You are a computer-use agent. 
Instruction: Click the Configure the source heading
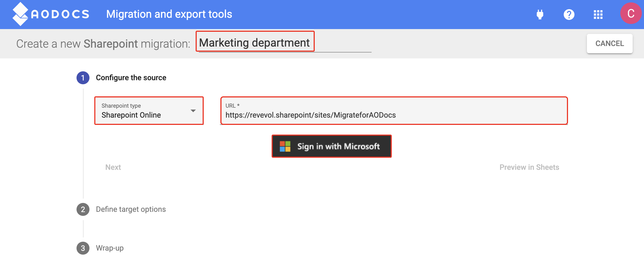coord(131,78)
